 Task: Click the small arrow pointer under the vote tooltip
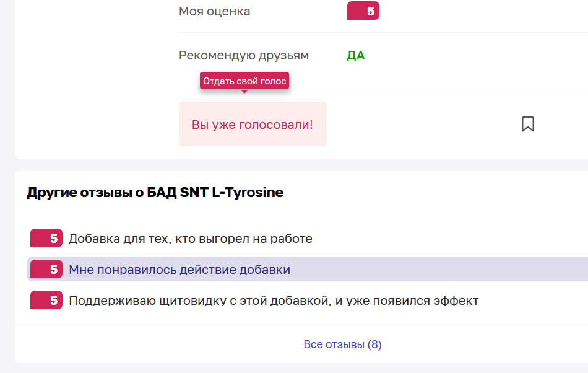[244, 91]
